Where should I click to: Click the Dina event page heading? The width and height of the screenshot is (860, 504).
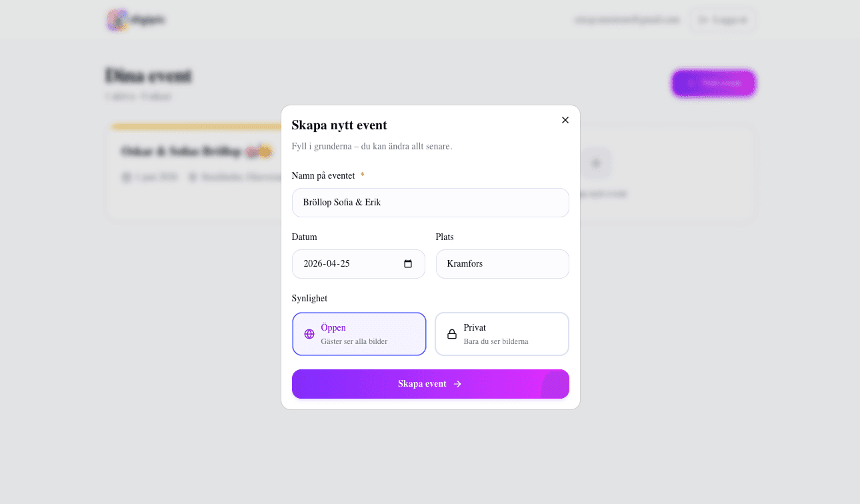pos(149,76)
